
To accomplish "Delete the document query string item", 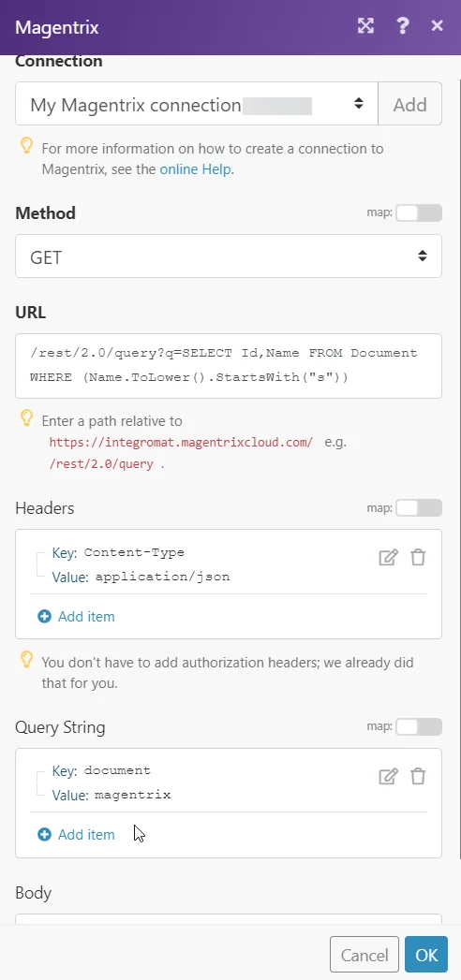I will tap(418, 776).
